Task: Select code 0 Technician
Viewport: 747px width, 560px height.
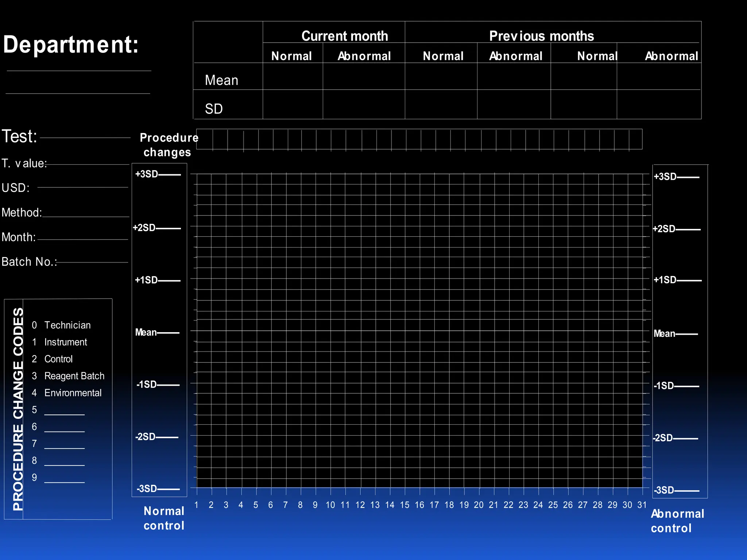Action: (x=67, y=325)
